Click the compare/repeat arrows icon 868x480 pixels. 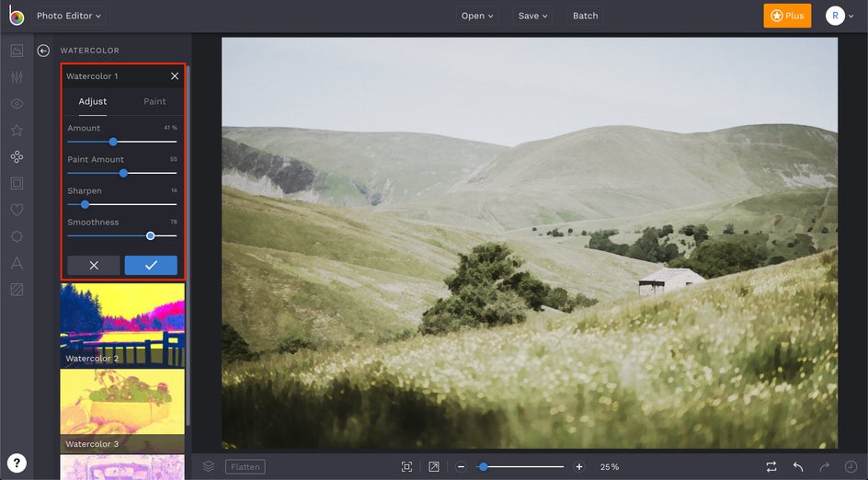pos(771,467)
